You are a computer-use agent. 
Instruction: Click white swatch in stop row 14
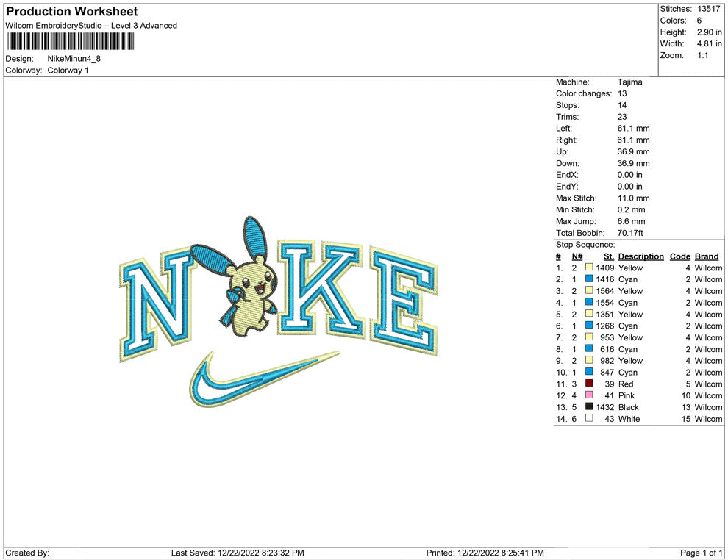pyautogui.click(x=589, y=418)
